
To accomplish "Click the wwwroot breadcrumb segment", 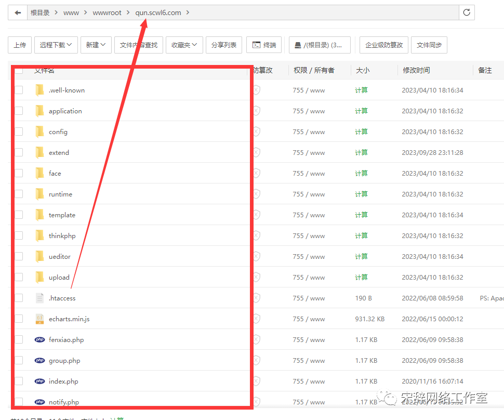I will pyautogui.click(x=107, y=13).
